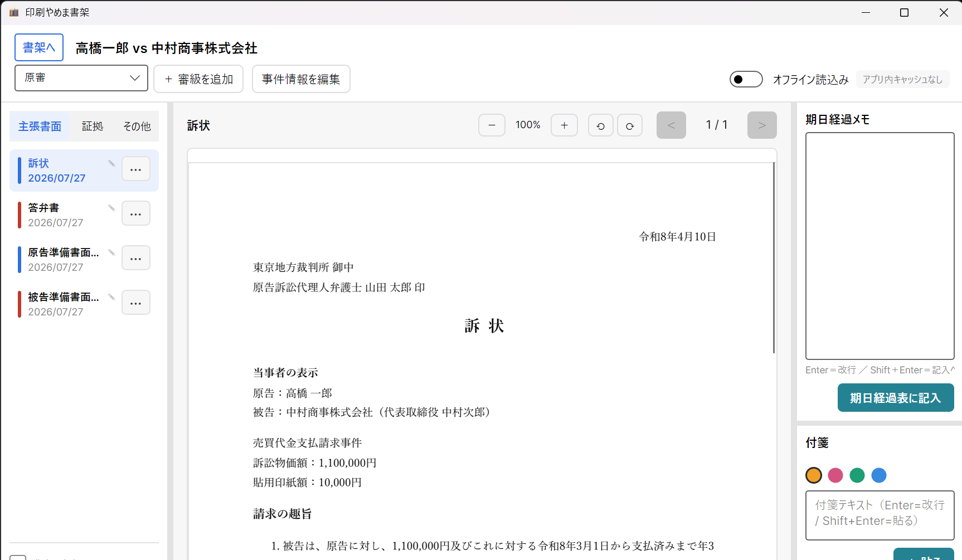Click 売買代金支払請求事件 line
This screenshot has width=962, height=560.
pos(308,442)
